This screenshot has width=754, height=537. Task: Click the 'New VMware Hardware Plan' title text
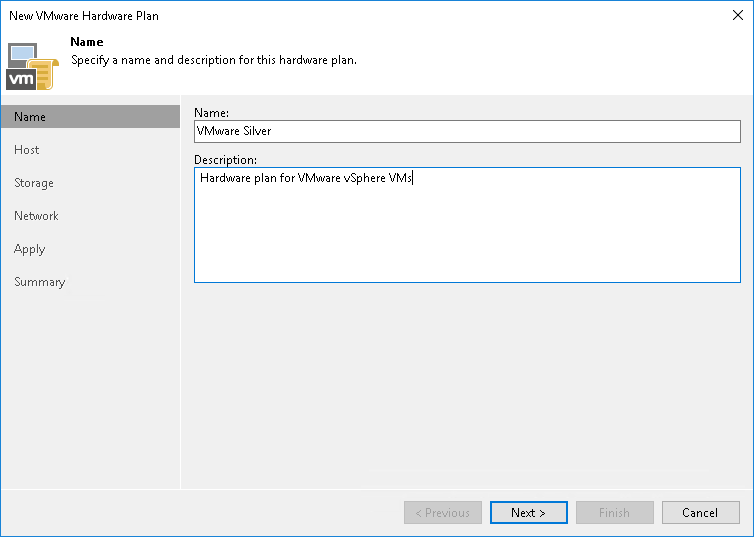[x=84, y=16]
